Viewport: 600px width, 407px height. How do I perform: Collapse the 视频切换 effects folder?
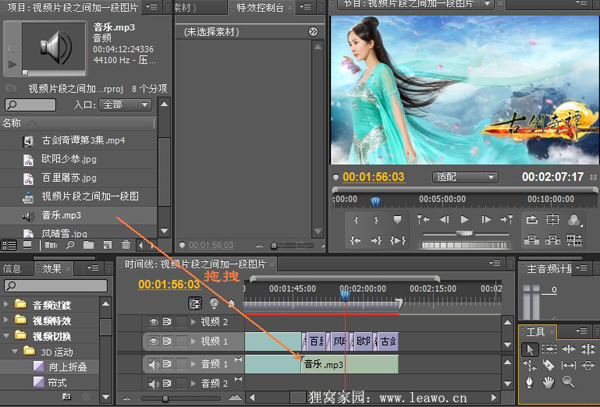coord(6,335)
